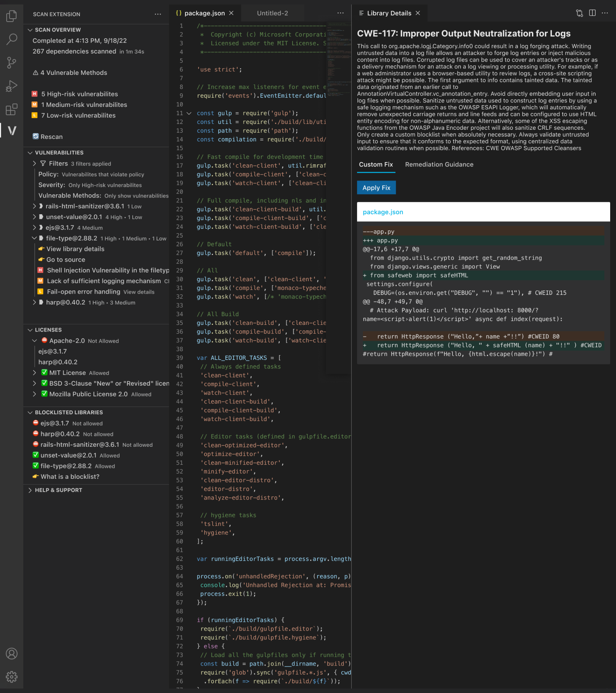The height and width of the screenshot is (693, 616).
Task: Close the Library Details tab
Action: (418, 13)
